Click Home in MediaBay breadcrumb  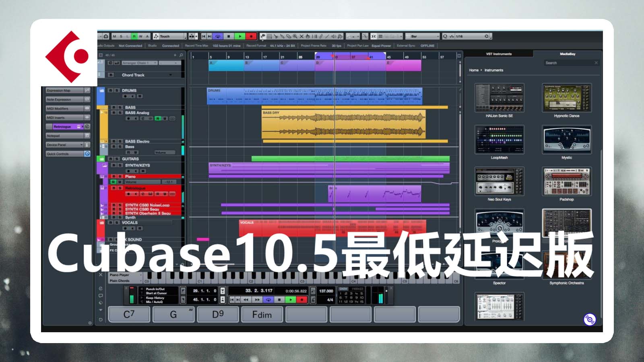pyautogui.click(x=474, y=70)
